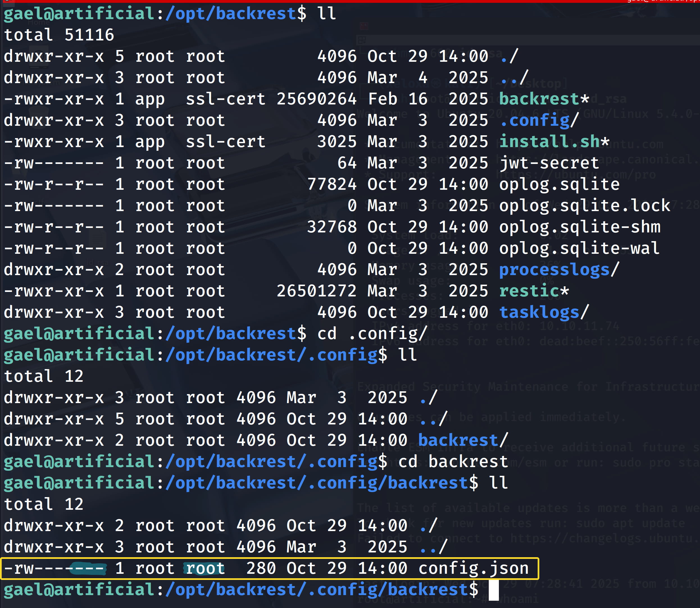Click the tasklogs/ directory name

[x=544, y=312]
